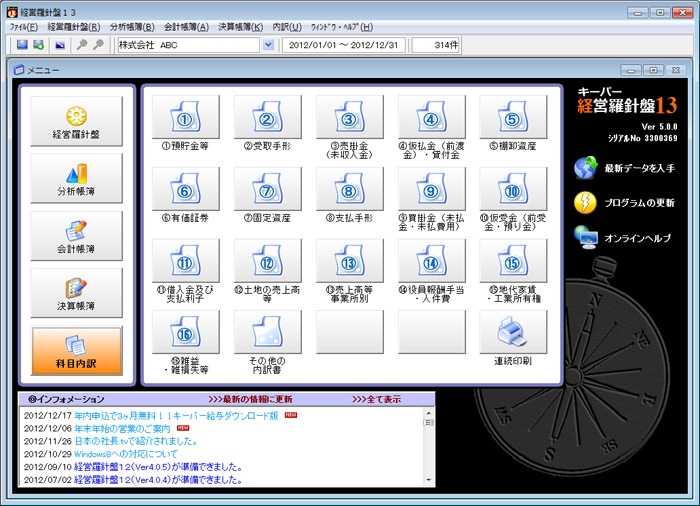Open 経営羅針盤12(Ver4.0.4) news link
This screenshot has height=506, width=700.
(158, 480)
